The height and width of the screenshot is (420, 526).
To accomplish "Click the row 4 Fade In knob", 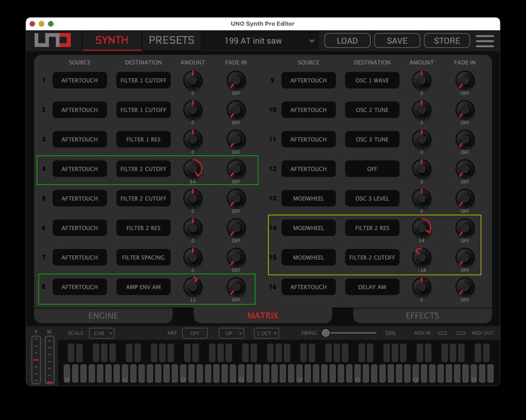I will coord(236,168).
